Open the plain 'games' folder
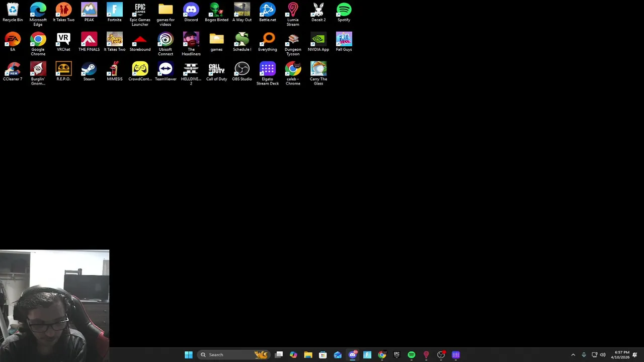644x362 pixels. (x=216, y=42)
